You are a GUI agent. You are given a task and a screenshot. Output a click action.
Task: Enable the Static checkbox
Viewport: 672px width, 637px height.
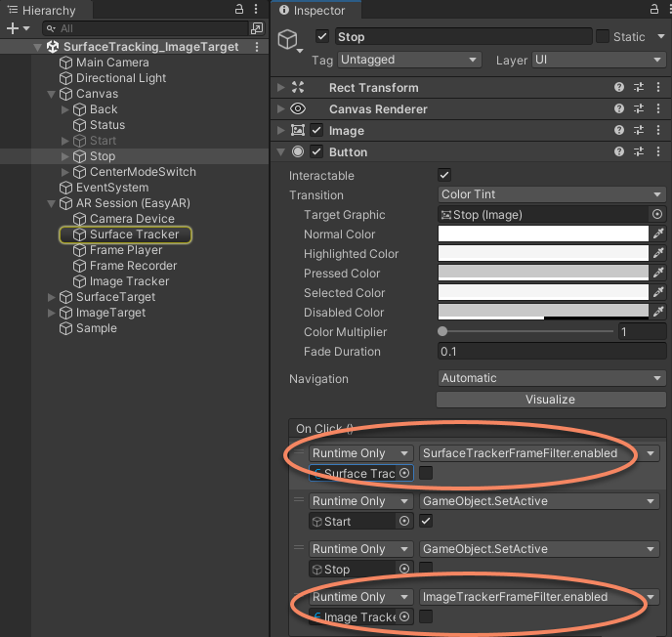[603, 37]
